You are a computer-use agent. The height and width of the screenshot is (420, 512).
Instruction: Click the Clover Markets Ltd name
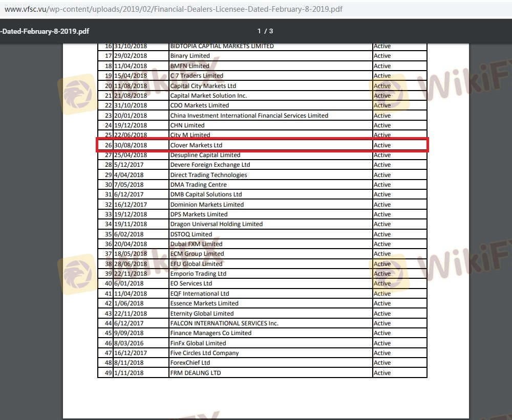pyautogui.click(x=196, y=145)
